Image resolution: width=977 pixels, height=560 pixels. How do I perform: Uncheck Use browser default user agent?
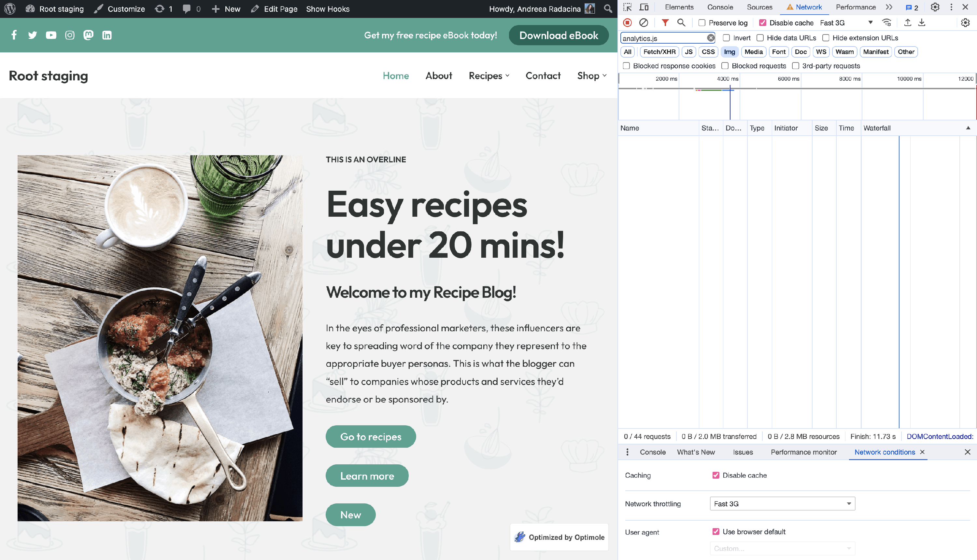click(x=715, y=532)
